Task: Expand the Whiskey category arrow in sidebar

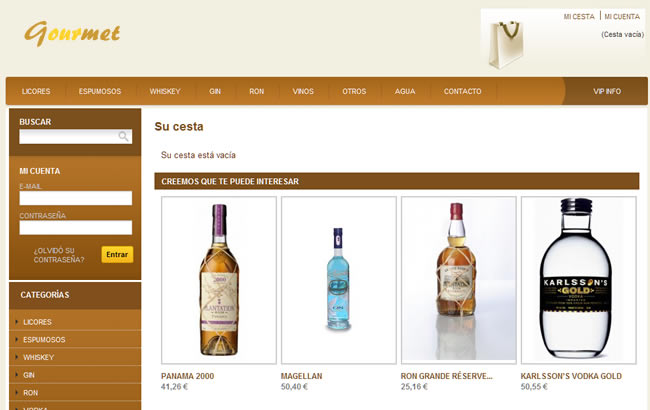Action: [17, 357]
